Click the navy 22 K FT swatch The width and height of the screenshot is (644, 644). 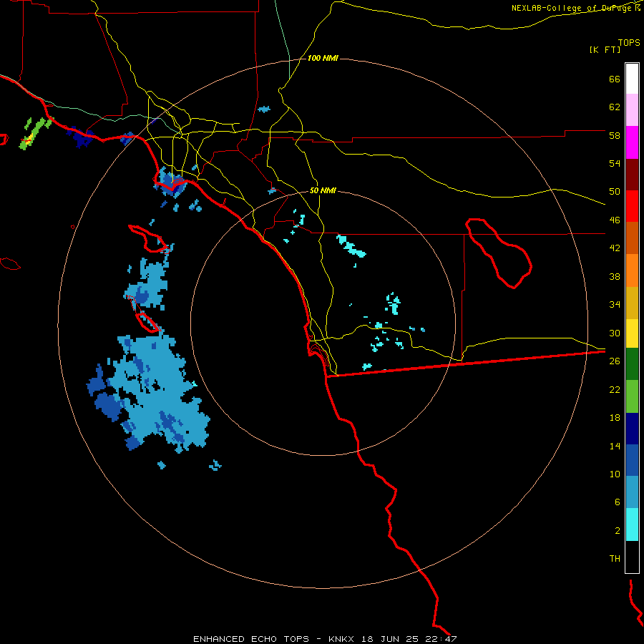632,429
